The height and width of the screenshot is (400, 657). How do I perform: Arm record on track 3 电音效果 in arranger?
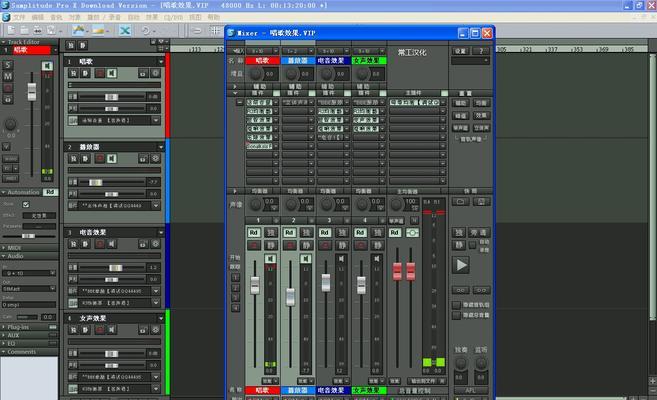click(x=100, y=244)
